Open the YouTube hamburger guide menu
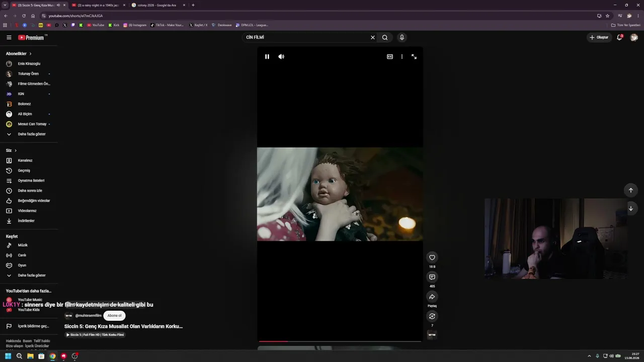Screen dimensions: 644x362 point(9,37)
